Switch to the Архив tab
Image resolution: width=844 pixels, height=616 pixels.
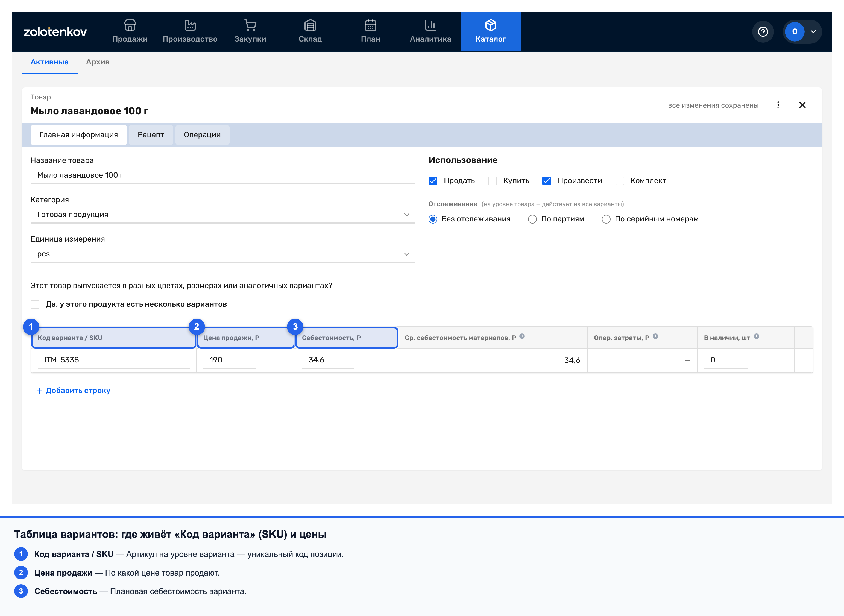point(98,62)
